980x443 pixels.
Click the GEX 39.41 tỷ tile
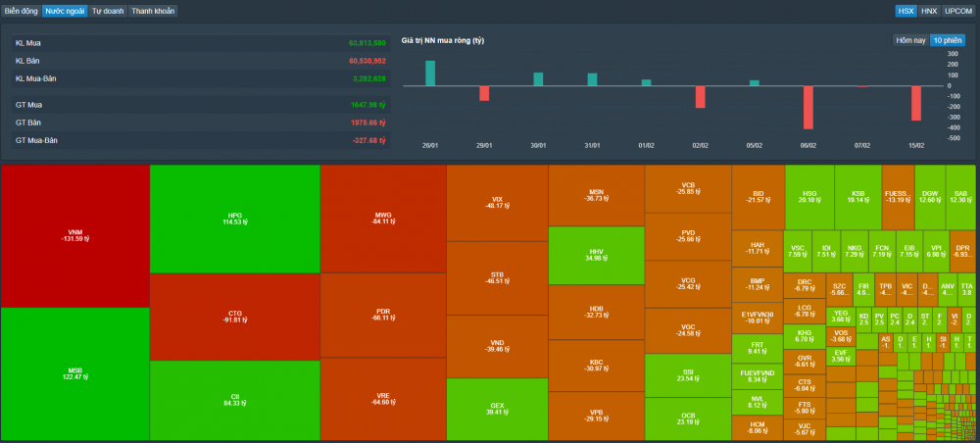tap(498, 409)
